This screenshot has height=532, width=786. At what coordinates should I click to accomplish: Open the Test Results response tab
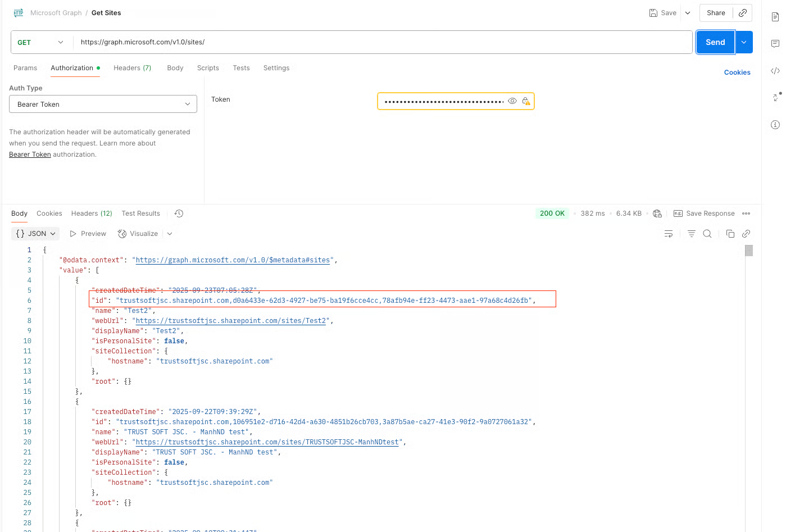pos(140,213)
